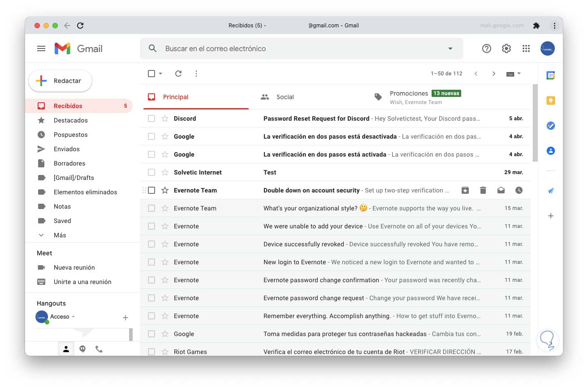Open the browser three-dot menu
Viewport: 588px width, 389px height.
[555, 26]
